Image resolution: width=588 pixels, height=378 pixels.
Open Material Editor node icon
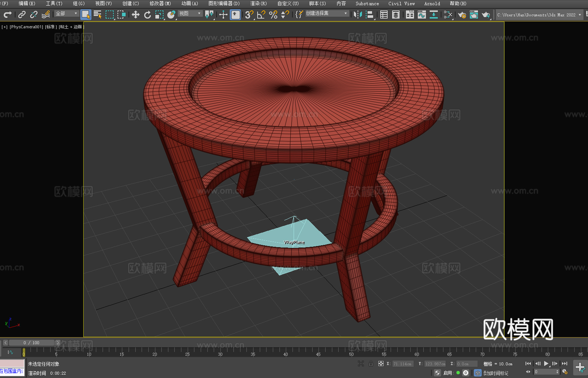[x=448, y=14]
